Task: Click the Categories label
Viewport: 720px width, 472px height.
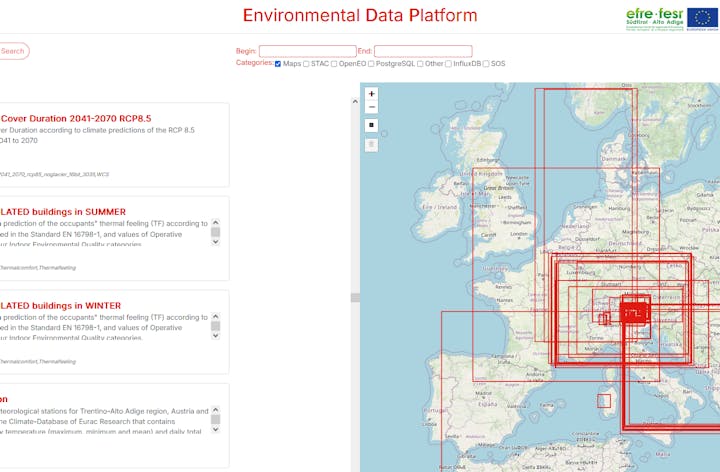Action: (x=255, y=63)
